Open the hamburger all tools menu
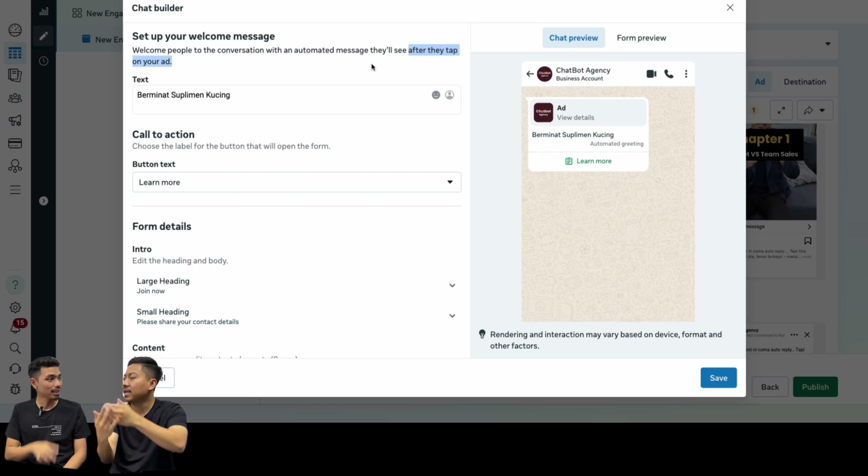The height and width of the screenshot is (476, 868). (15, 190)
